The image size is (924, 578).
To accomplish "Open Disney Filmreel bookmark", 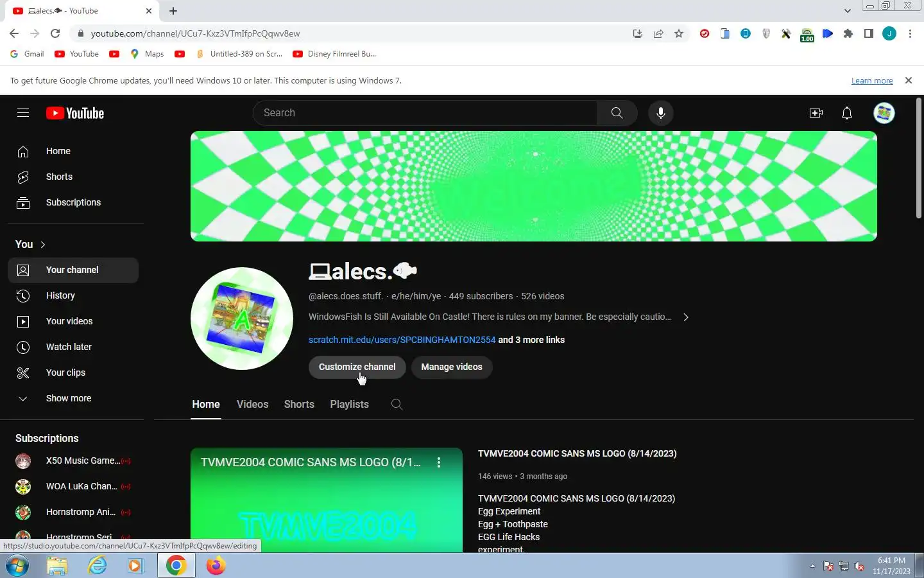I will [334, 54].
